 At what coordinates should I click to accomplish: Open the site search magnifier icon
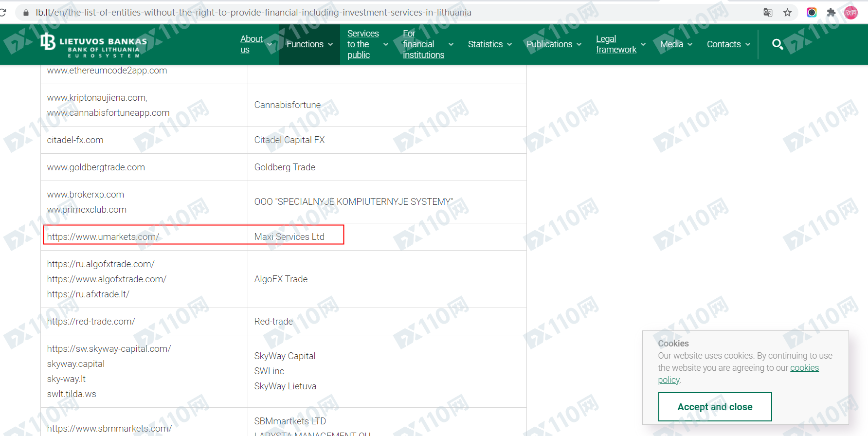pos(778,44)
